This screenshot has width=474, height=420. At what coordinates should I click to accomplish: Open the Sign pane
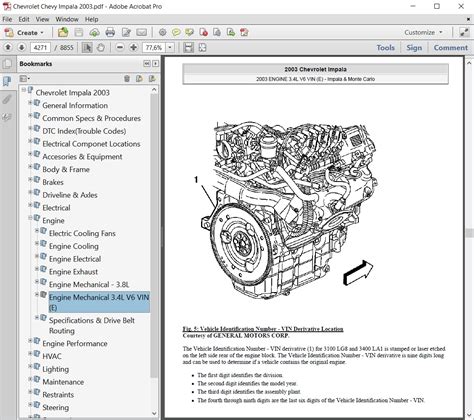(x=414, y=48)
